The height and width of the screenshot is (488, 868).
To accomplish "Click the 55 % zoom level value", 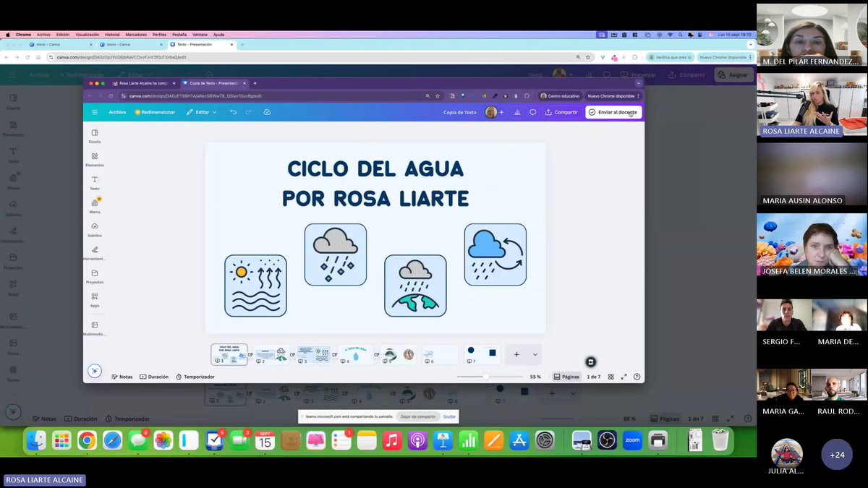I will click(x=535, y=377).
